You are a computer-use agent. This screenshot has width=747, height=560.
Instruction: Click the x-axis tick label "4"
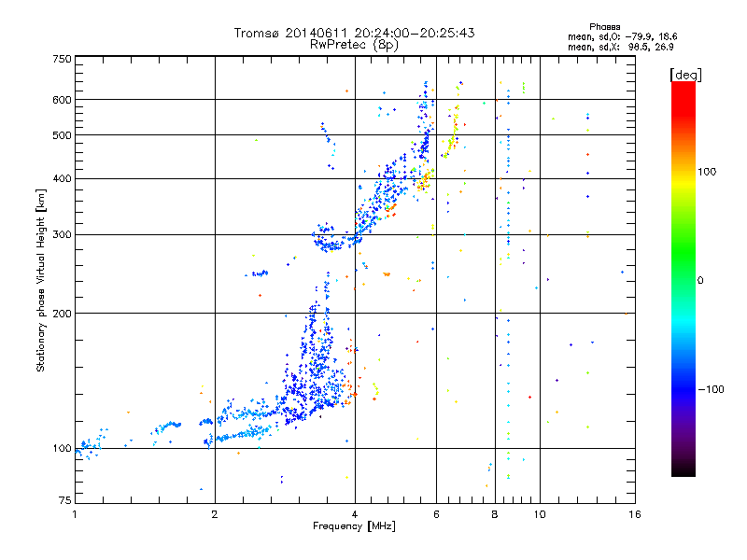[x=355, y=514]
